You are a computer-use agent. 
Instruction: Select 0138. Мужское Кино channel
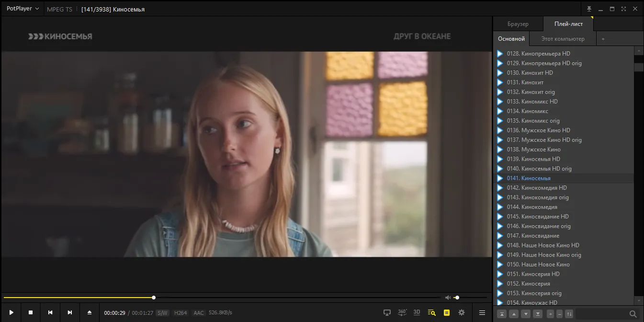(564, 149)
